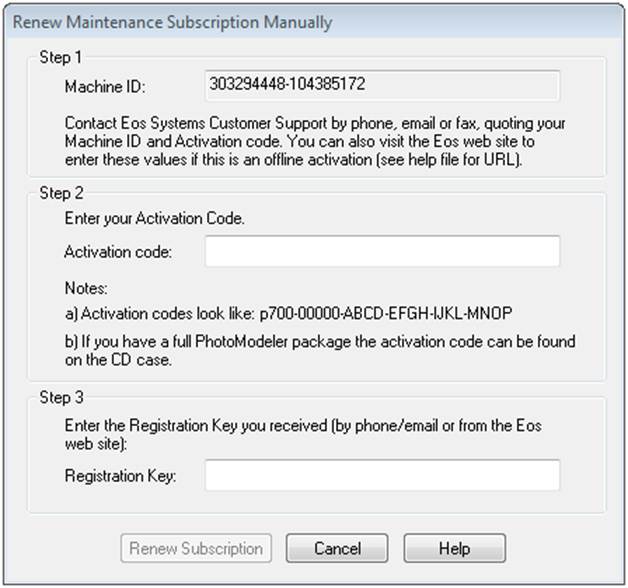Select the Machine ID number field
Screen dimensions: 628x588
click(x=382, y=85)
